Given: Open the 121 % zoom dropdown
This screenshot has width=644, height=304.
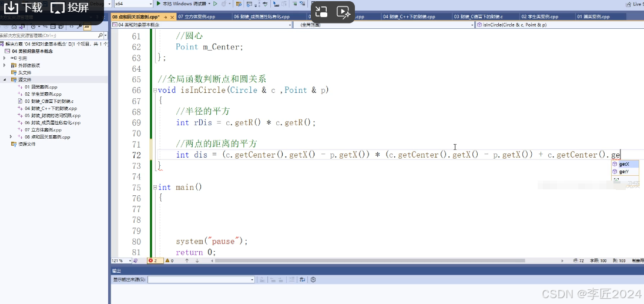Looking at the screenshot, I should (x=122, y=260).
